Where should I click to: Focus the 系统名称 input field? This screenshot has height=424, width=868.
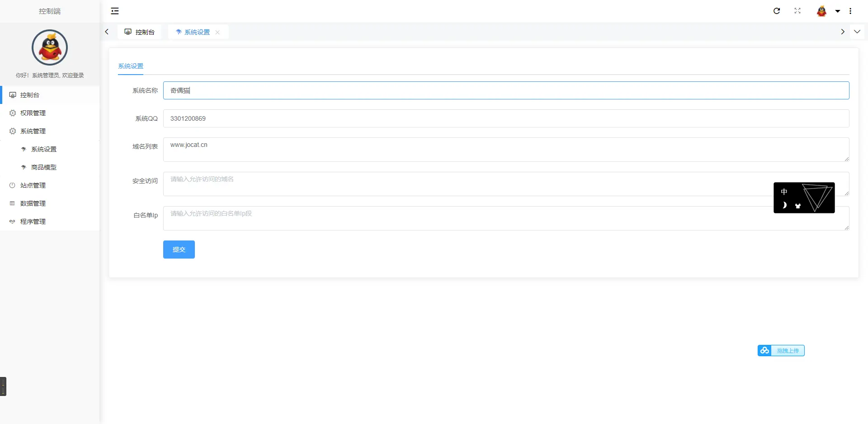[x=506, y=90]
